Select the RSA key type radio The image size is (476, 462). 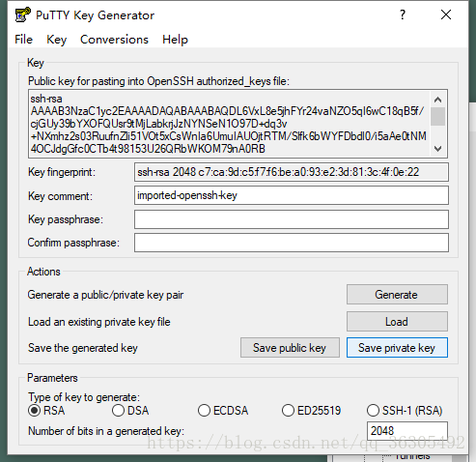[x=34, y=411]
